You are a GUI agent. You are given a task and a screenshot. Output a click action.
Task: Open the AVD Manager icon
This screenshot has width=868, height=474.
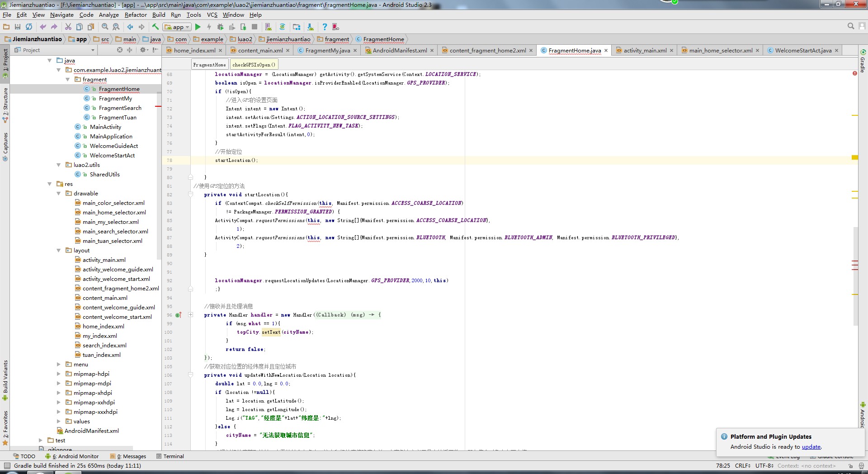[x=268, y=27]
